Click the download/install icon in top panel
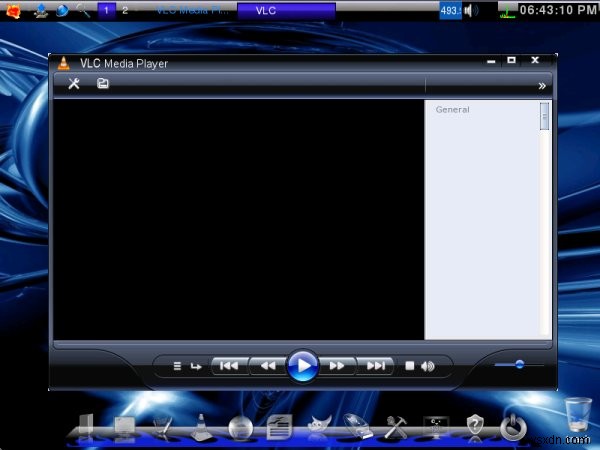 (x=41, y=10)
